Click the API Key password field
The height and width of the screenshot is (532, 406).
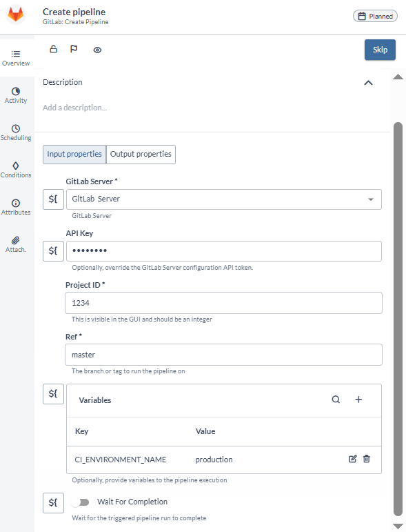pos(223,251)
